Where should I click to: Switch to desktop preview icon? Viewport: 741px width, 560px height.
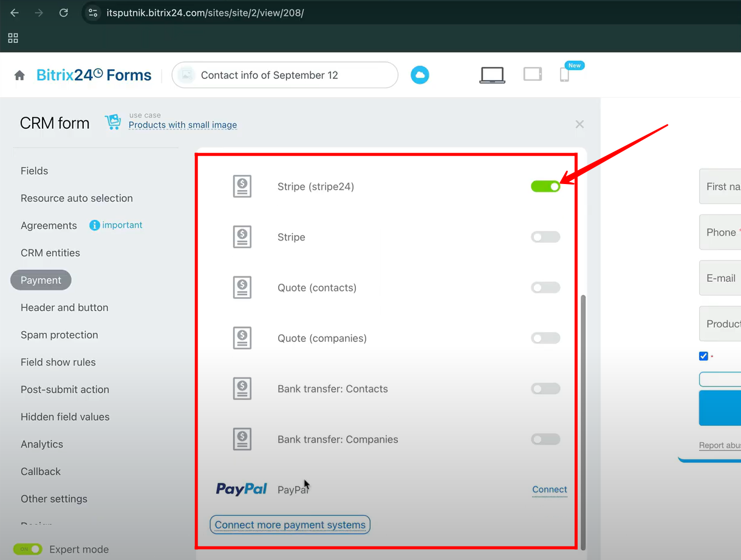coord(492,75)
